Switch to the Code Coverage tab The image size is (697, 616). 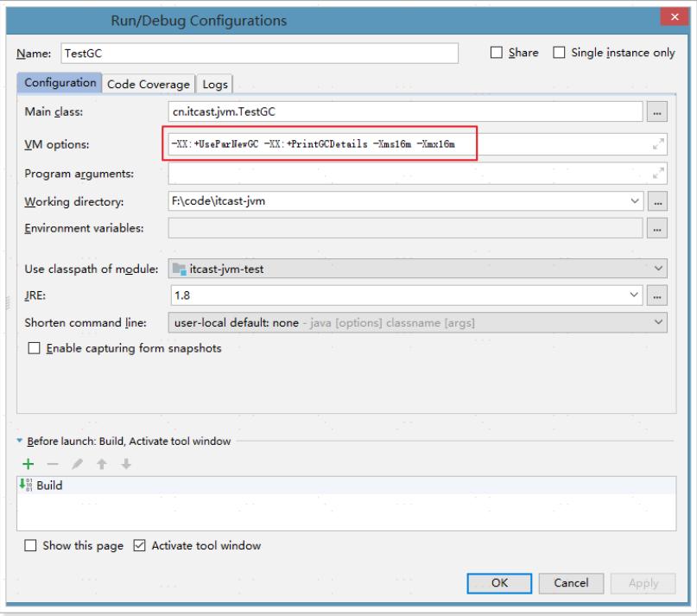148,84
